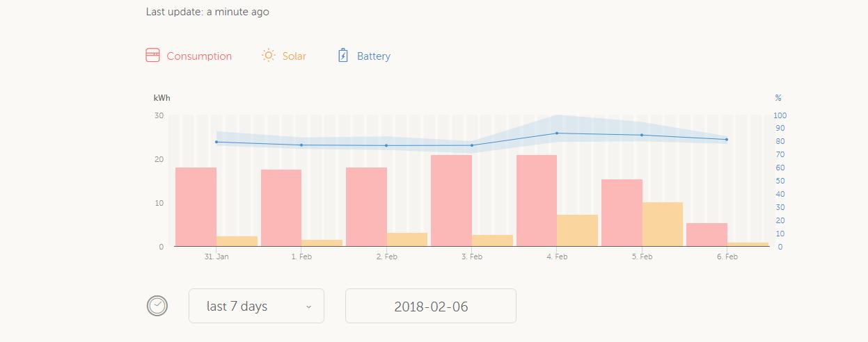This screenshot has height=342, width=868.
Task: Toggle the Battery series label
Action: [x=373, y=56]
